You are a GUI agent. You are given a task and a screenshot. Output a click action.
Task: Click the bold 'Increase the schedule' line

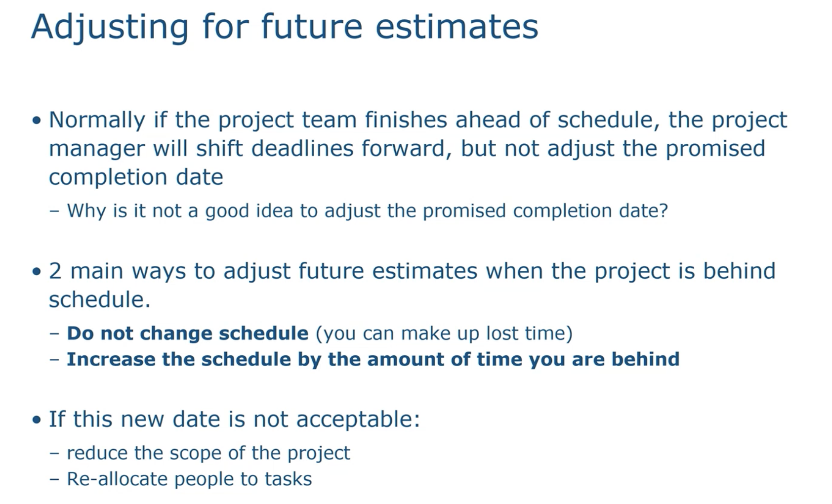373,359
